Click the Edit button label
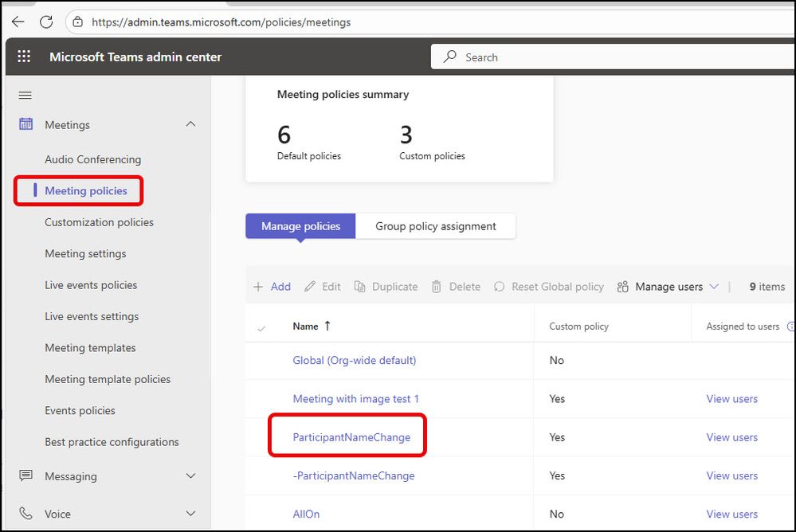The height and width of the screenshot is (532, 796). (x=331, y=287)
